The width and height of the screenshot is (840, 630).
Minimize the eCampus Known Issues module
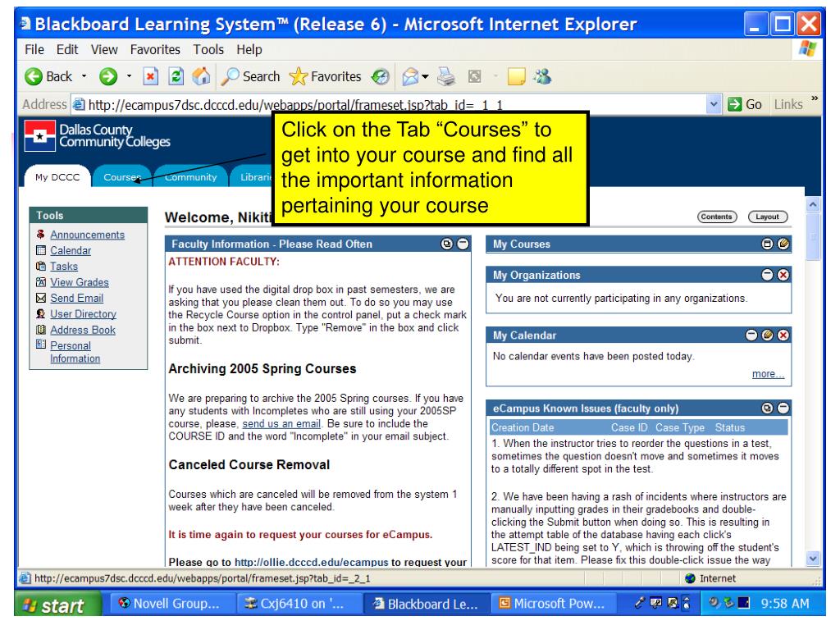coord(783,409)
